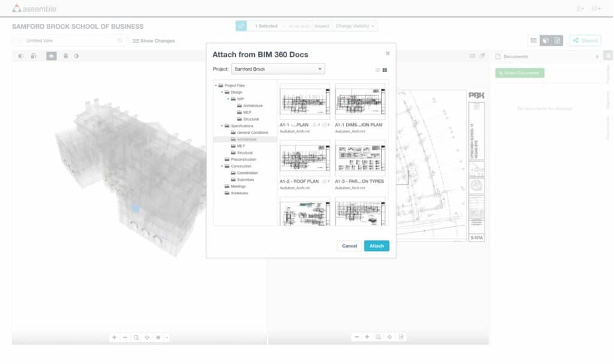Screen dimensions: 614x364
Task: Select Architecture folder under WIP
Action: click(x=250, y=106)
